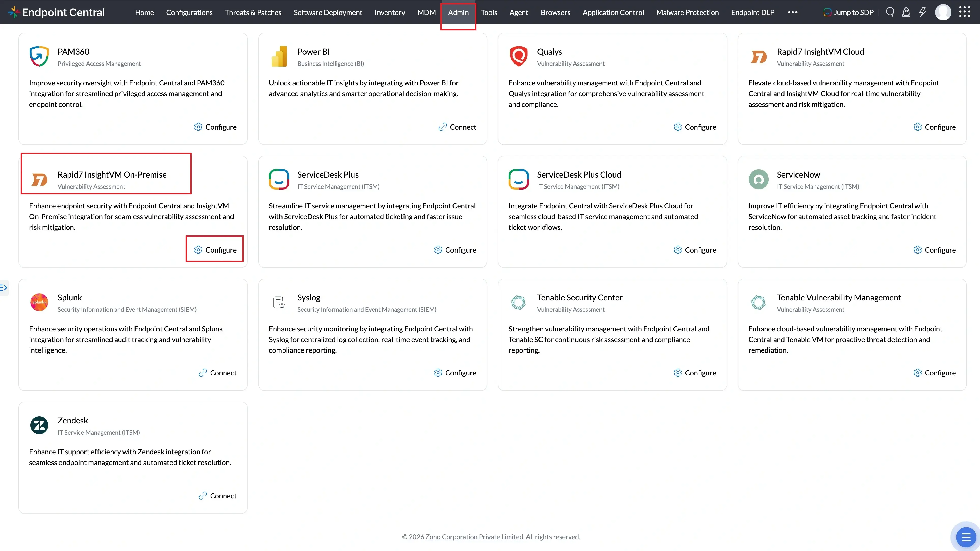Screen dimensions: 980x551
Task: Open the user profile avatar
Action: [943, 12]
